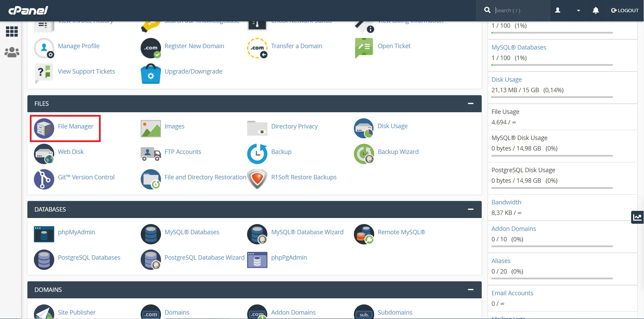Open the Backup clock icon
644x319 pixels.
click(257, 154)
